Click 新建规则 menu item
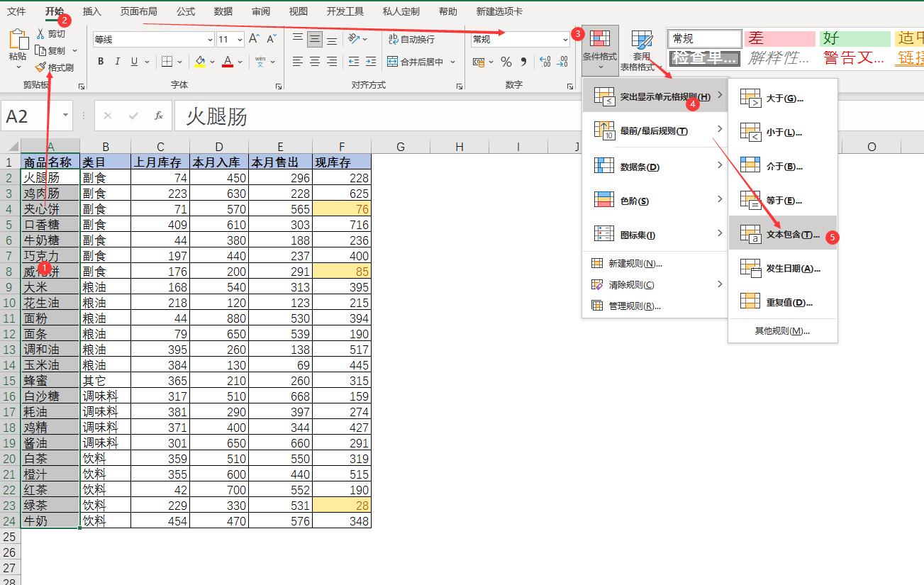This screenshot has height=585, width=924. (655, 263)
